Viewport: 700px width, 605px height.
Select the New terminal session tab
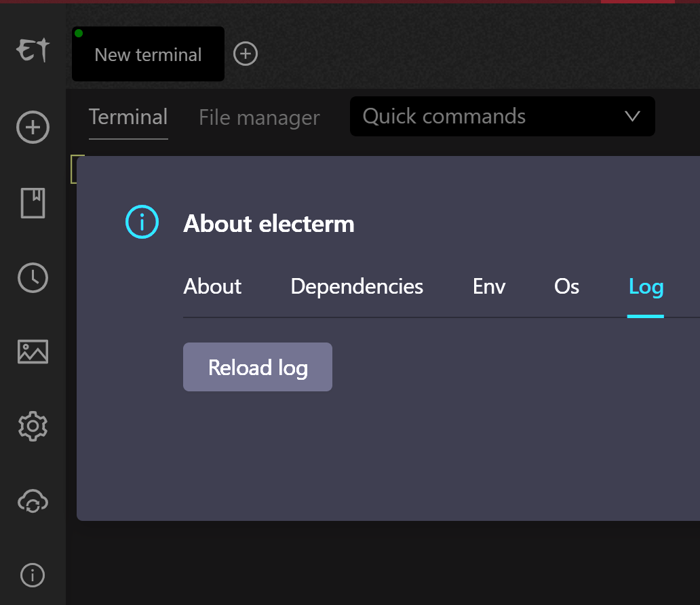pos(147,54)
